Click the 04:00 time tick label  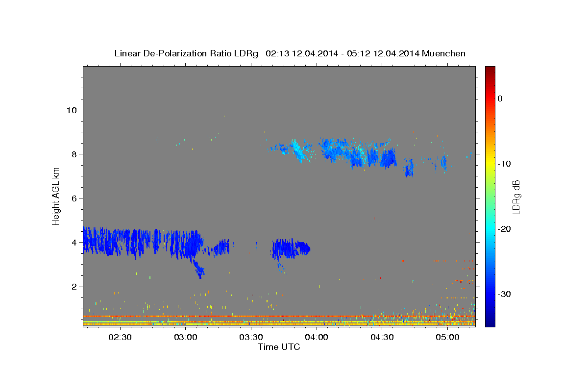(x=317, y=337)
